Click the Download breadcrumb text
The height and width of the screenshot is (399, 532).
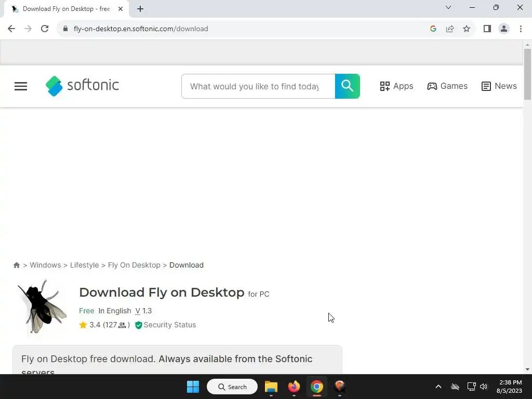click(187, 265)
